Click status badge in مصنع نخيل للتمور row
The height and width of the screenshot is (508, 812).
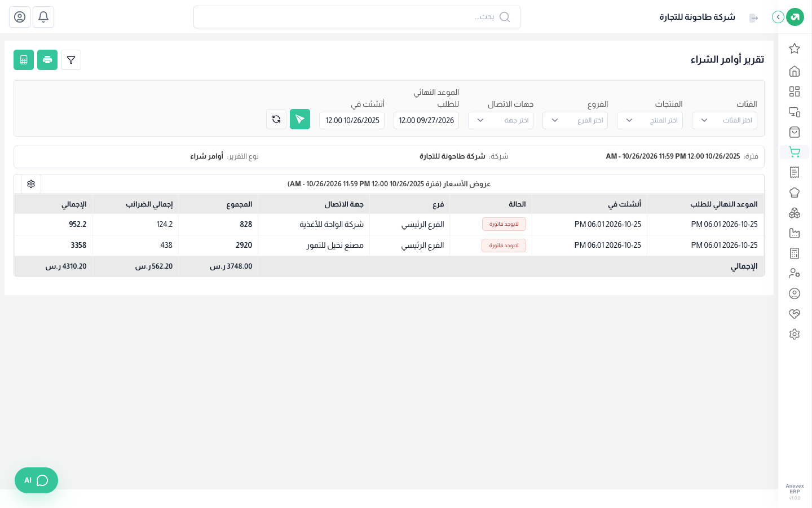(504, 246)
